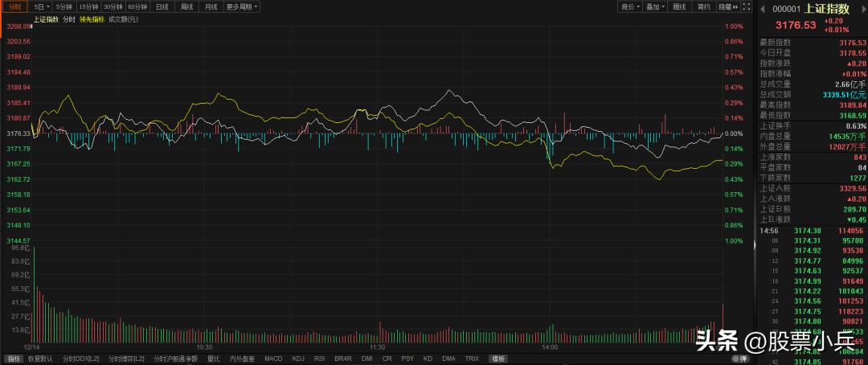Click the 弹 pop-out button
Viewport: 868px width, 365px height.
743,359
